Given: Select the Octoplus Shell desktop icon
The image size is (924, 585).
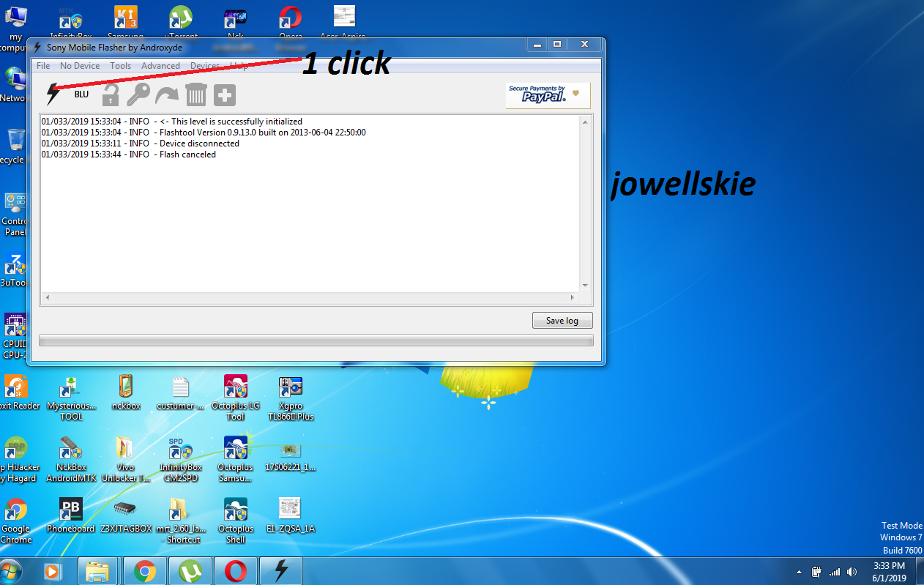Looking at the screenshot, I should point(235,521).
